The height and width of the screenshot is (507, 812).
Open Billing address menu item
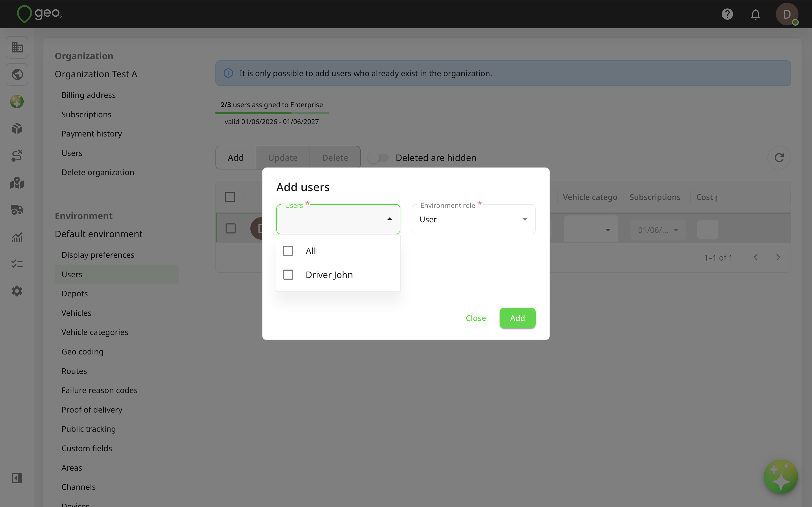pos(89,95)
